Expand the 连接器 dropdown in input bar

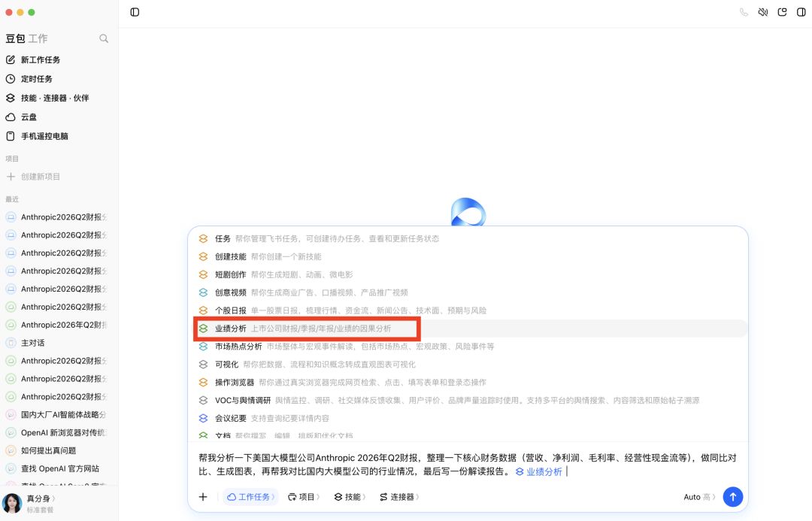(398, 497)
